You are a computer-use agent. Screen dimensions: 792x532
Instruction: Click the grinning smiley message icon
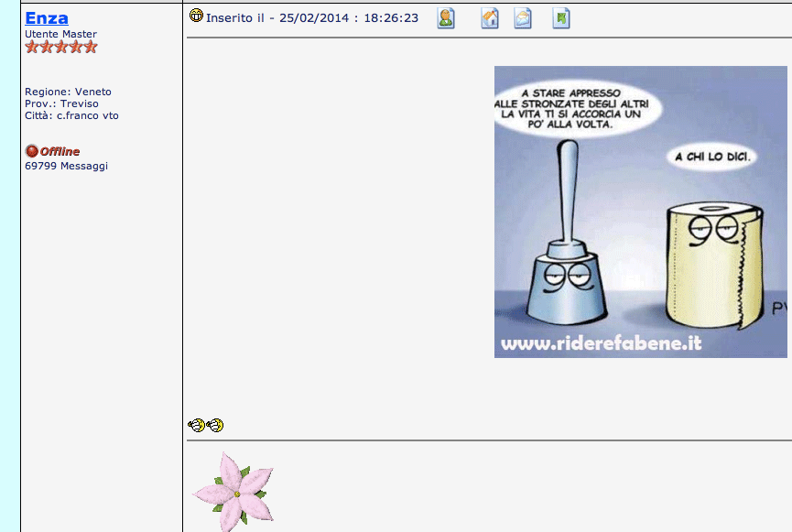point(196,16)
